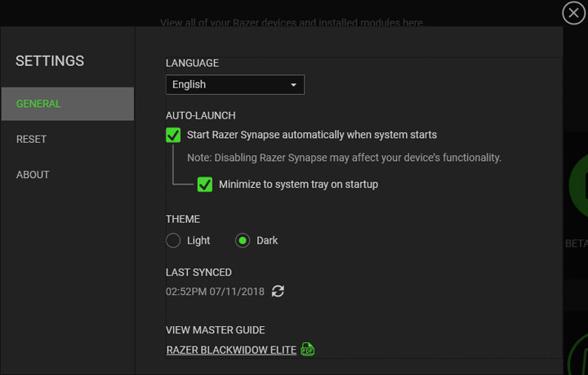Click the last synced timestamp 02:52PM 07/11/2018
588x375 pixels.
click(x=214, y=291)
